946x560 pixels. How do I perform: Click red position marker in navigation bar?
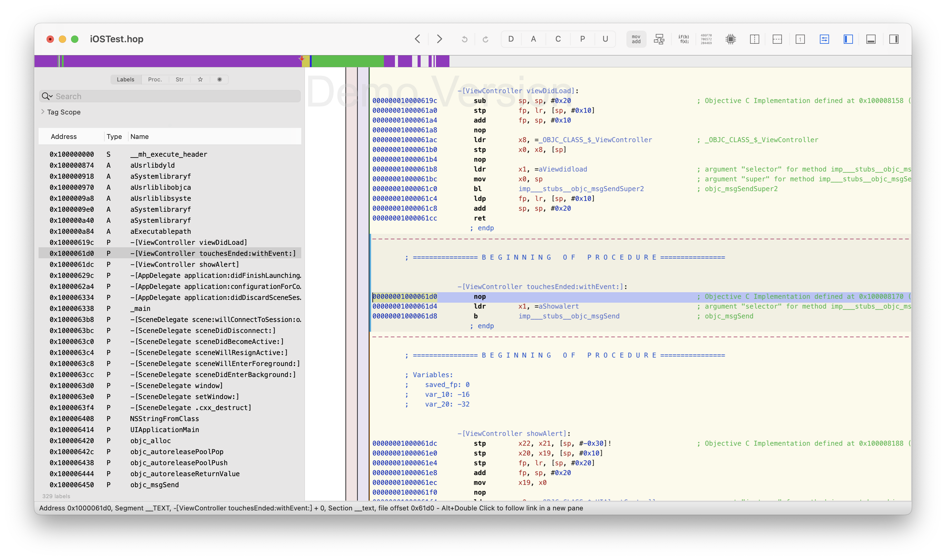pos(301,58)
